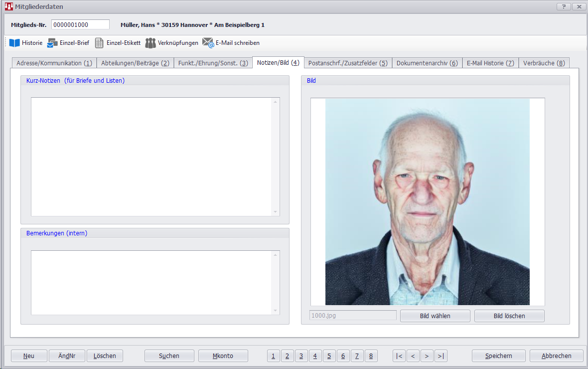
Task: Click the Bild löschen button
Action: pos(509,316)
